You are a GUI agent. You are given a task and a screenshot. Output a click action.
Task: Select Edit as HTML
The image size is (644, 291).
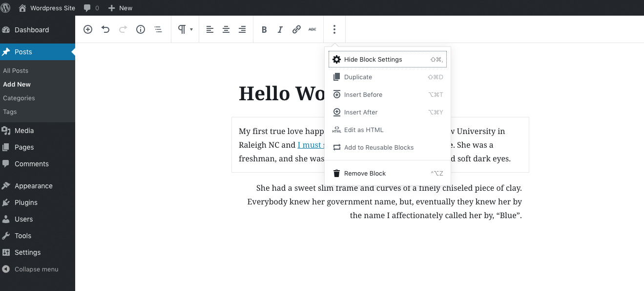pos(388,130)
